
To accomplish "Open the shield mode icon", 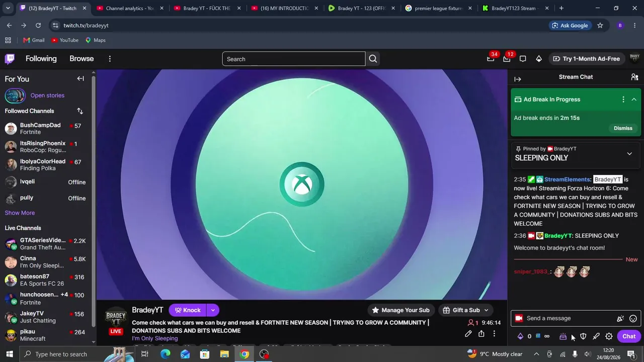I will coord(583,336).
